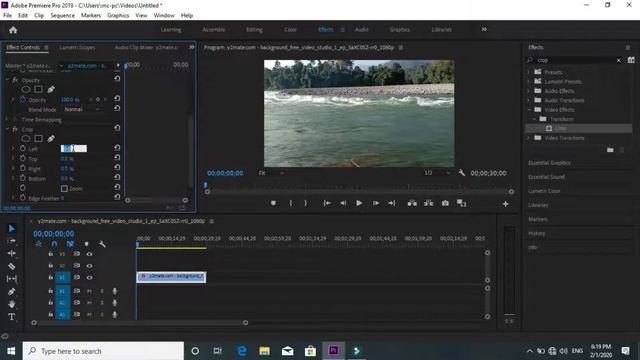Open the Button Editor plus icon

coord(505,204)
